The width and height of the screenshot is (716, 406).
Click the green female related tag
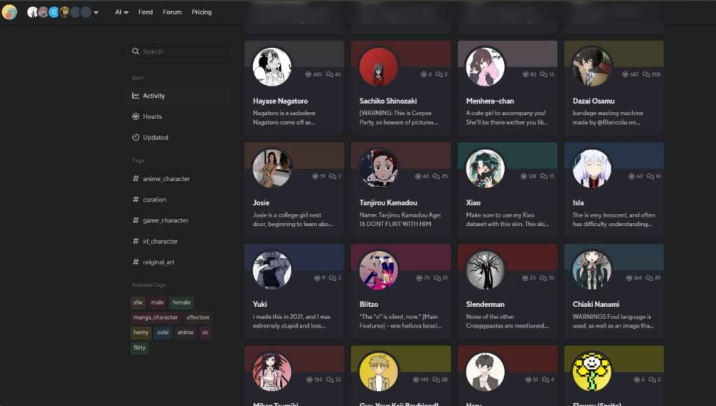181,302
